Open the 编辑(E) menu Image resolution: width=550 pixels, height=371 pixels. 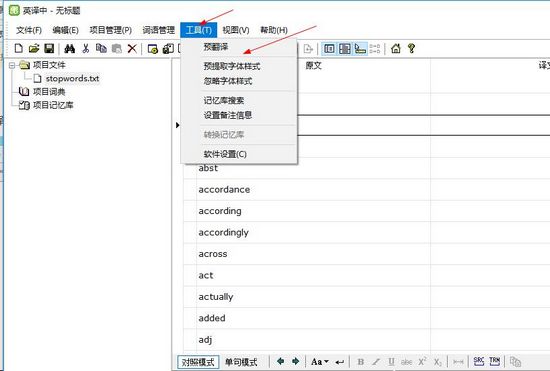point(65,30)
